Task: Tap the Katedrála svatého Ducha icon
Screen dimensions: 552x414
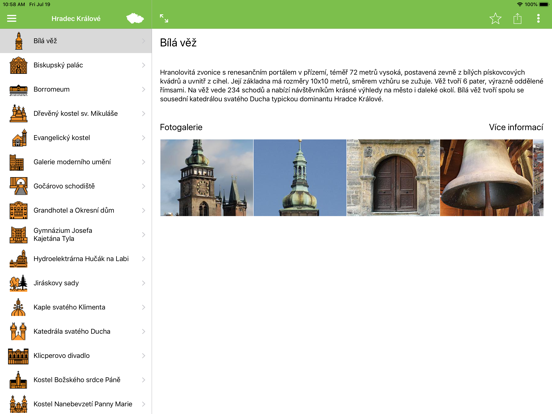Action: [18, 331]
